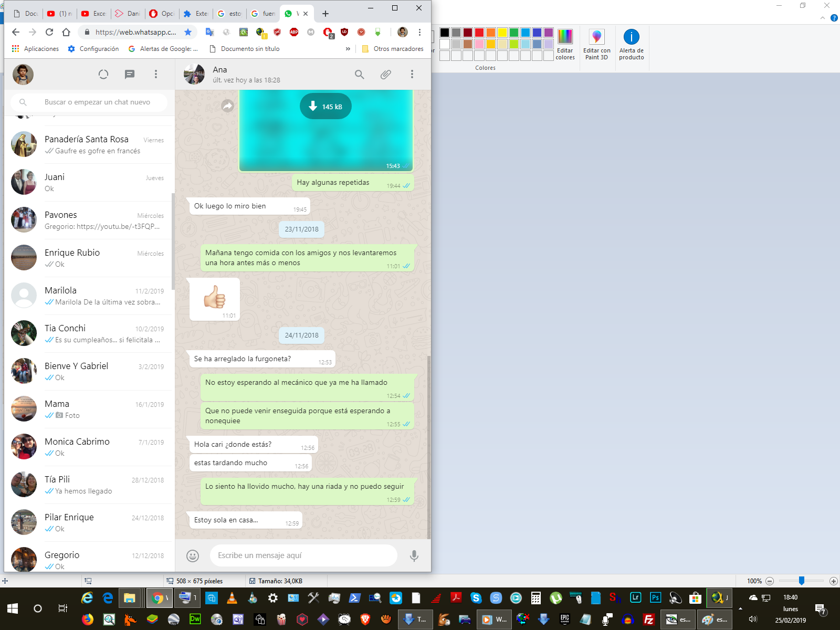
Task: Search inside the Ana conversation
Action: point(359,75)
